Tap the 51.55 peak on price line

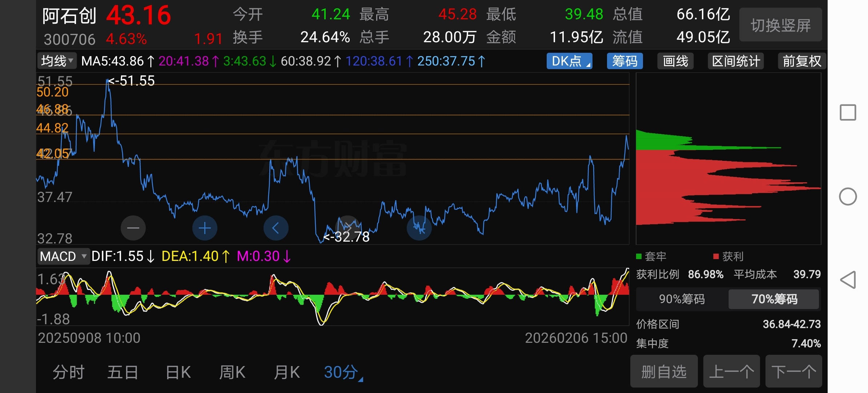[107, 80]
